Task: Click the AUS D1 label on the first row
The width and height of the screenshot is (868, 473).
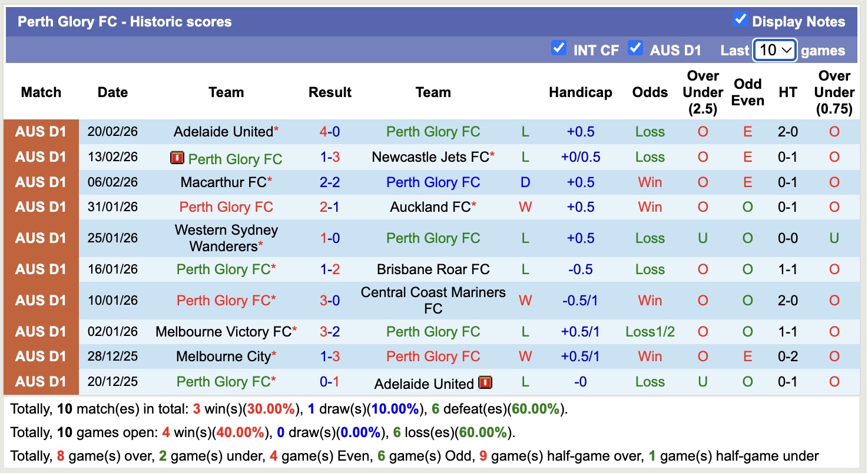Action: tap(41, 132)
